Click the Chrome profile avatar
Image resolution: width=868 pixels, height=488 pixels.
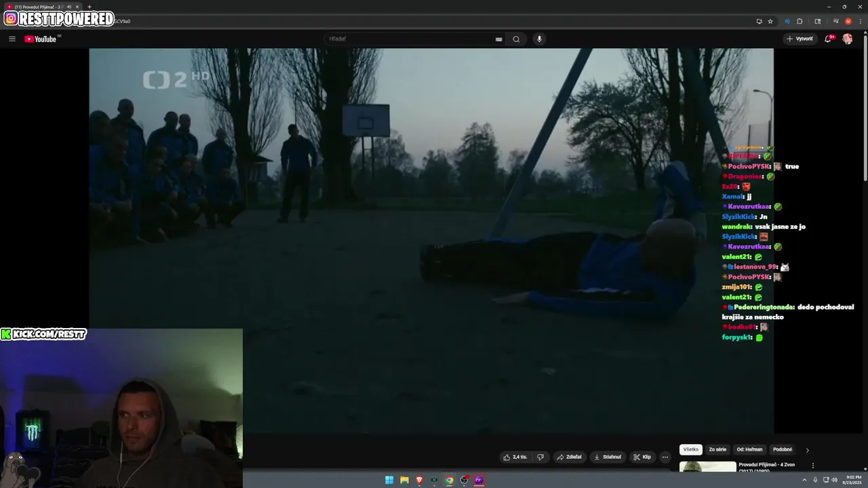click(x=848, y=21)
